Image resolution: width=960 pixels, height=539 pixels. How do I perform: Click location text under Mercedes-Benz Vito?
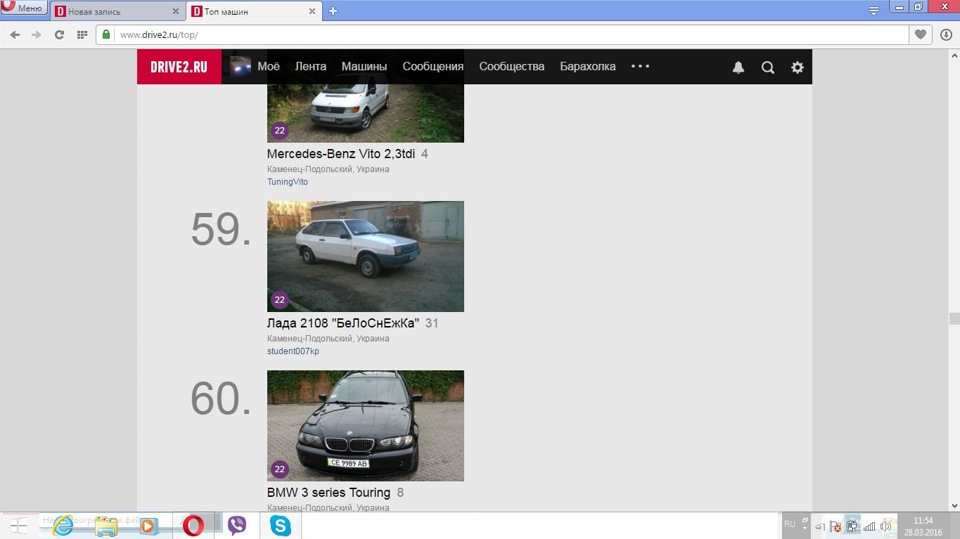[328, 169]
